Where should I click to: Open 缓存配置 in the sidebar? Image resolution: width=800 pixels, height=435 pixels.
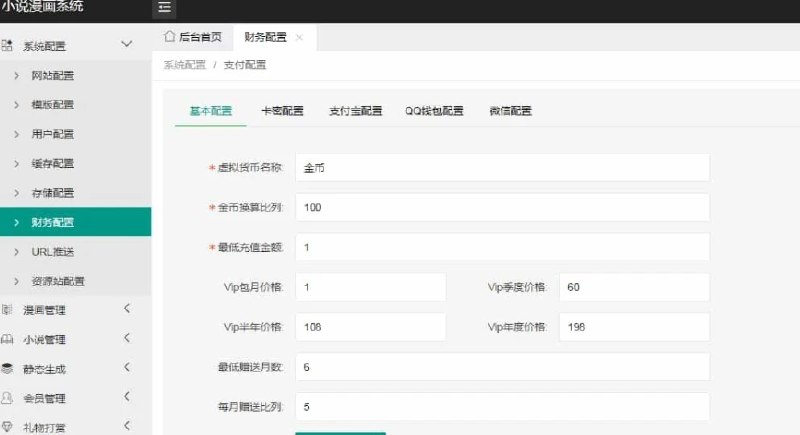coord(76,164)
